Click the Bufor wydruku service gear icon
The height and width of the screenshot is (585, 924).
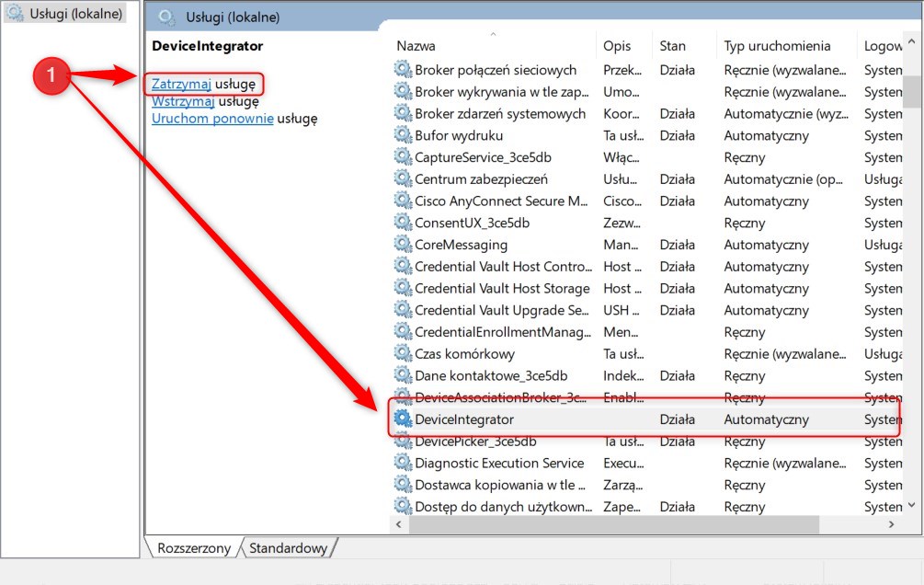[403, 135]
